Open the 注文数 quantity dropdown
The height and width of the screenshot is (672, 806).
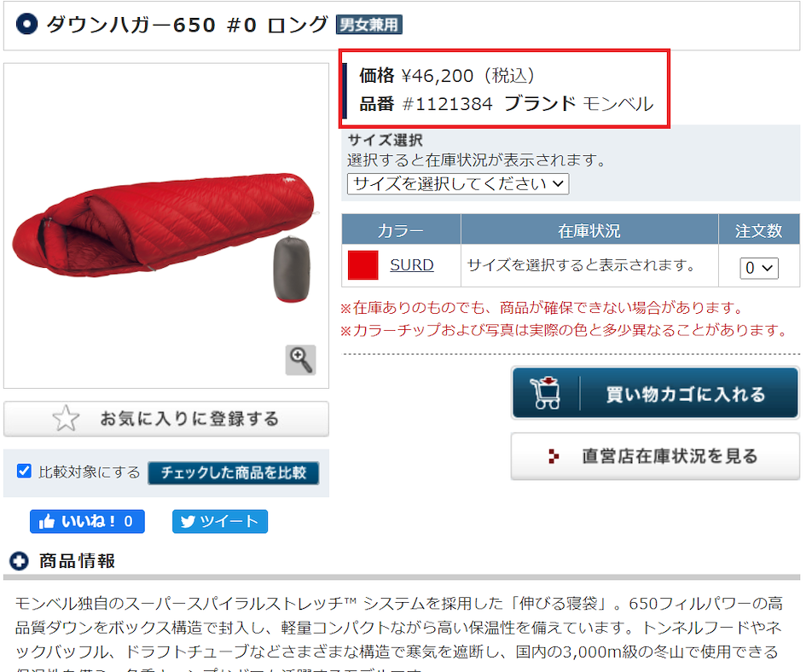coord(759,268)
